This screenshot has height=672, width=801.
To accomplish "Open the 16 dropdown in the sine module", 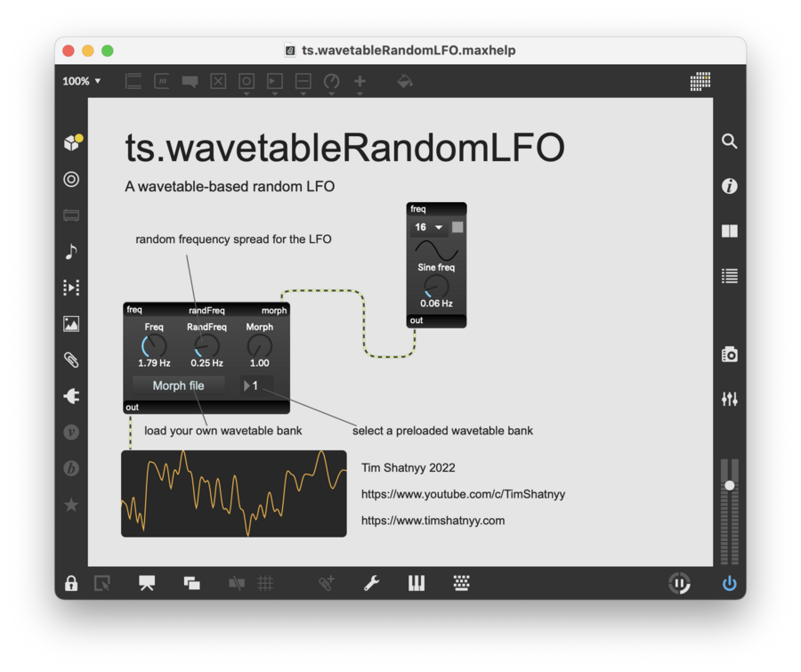I will coord(429,227).
